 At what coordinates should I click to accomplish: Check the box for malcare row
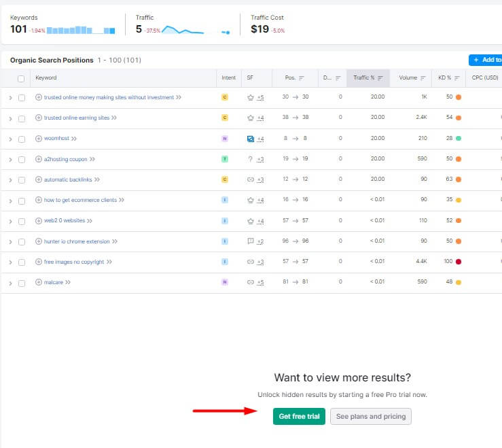(22, 283)
